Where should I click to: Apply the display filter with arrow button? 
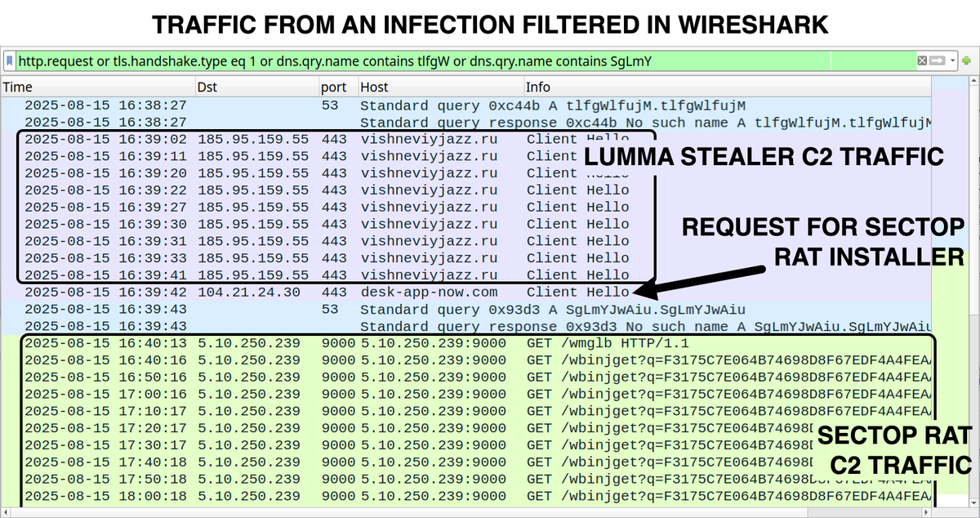[x=937, y=61]
